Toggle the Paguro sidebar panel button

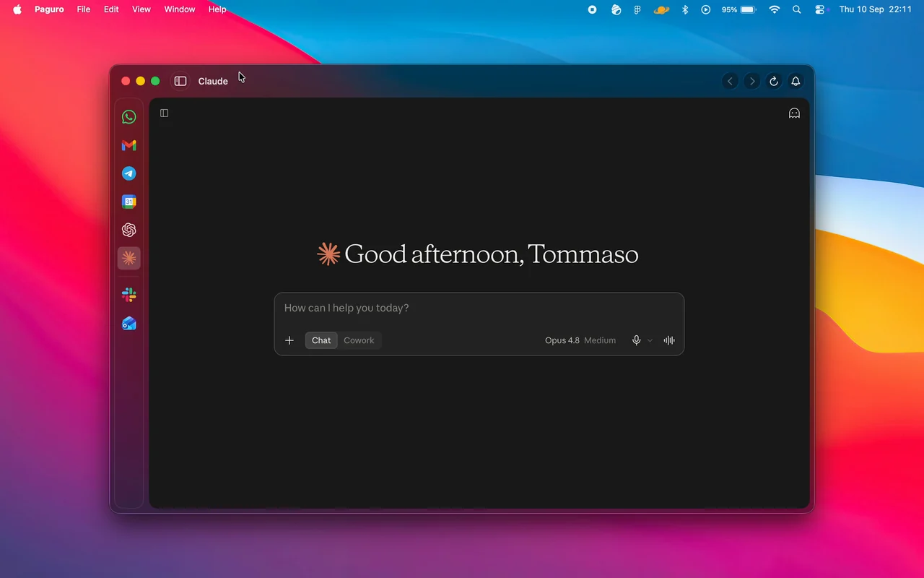click(x=180, y=81)
